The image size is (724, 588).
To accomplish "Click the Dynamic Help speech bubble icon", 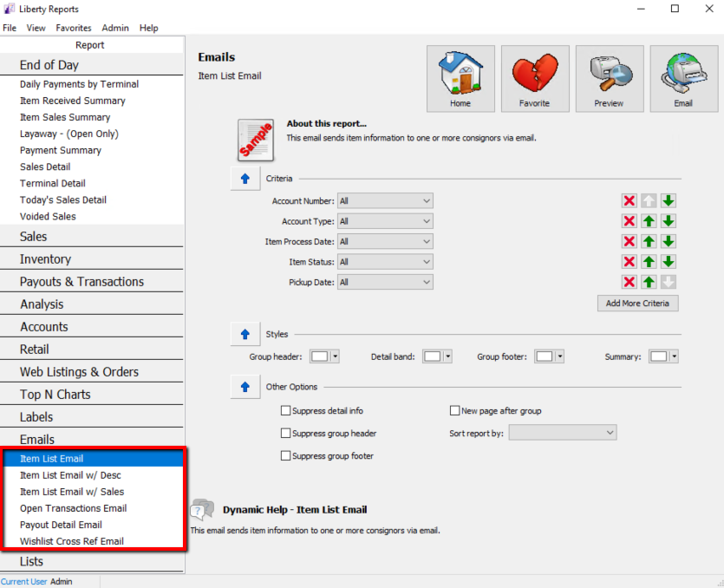I will (202, 509).
